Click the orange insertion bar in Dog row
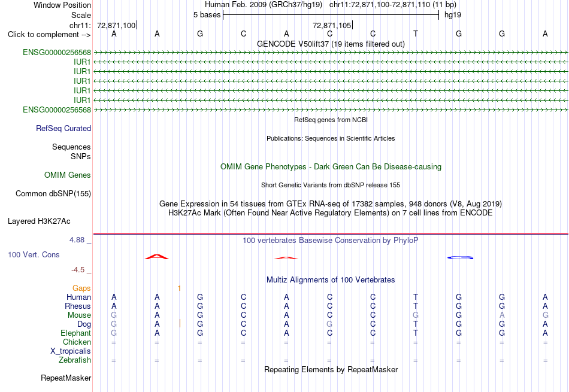 [180, 323]
